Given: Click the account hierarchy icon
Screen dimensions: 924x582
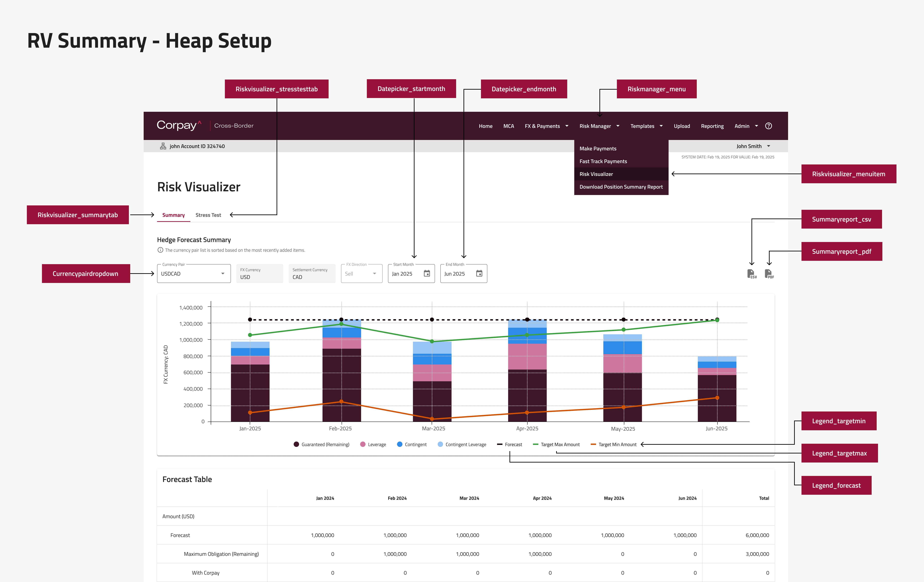Looking at the screenshot, I should pyautogui.click(x=163, y=146).
